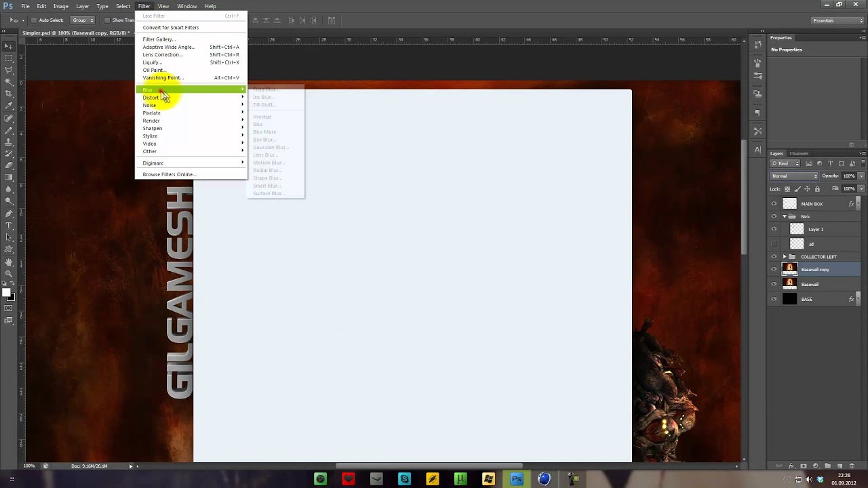Lock transparent pixels
This screenshot has height=488, width=868.
tap(788, 189)
